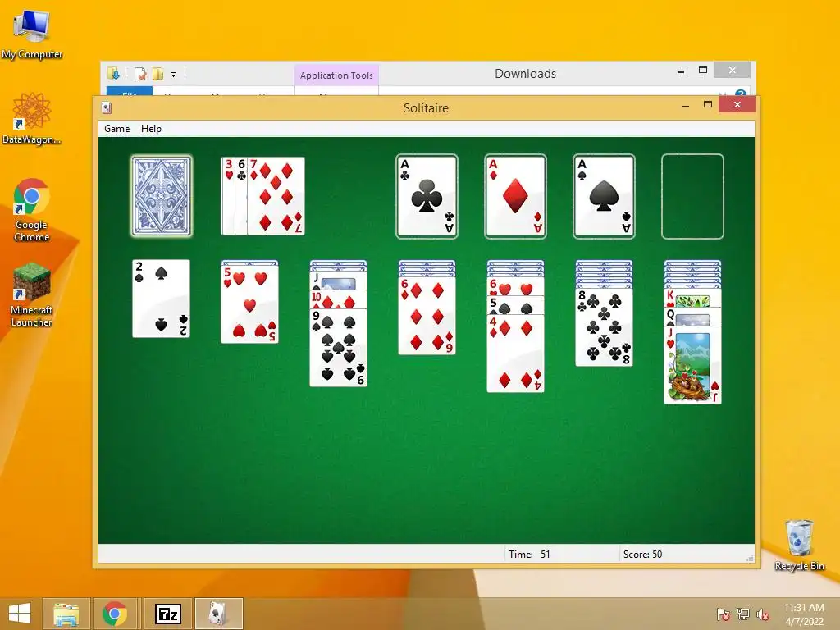Image resolution: width=840 pixels, height=630 pixels.
Task: Open Chrome from the taskbar
Action: (115, 614)
